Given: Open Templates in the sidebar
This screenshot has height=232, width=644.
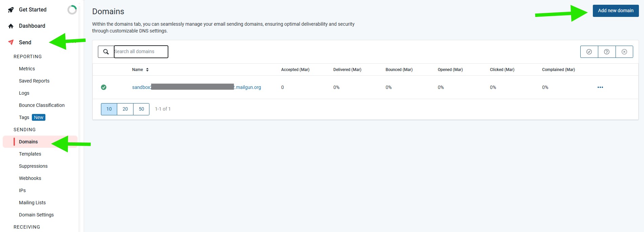Looking at the screenshot, I should [x=30, y=154].
